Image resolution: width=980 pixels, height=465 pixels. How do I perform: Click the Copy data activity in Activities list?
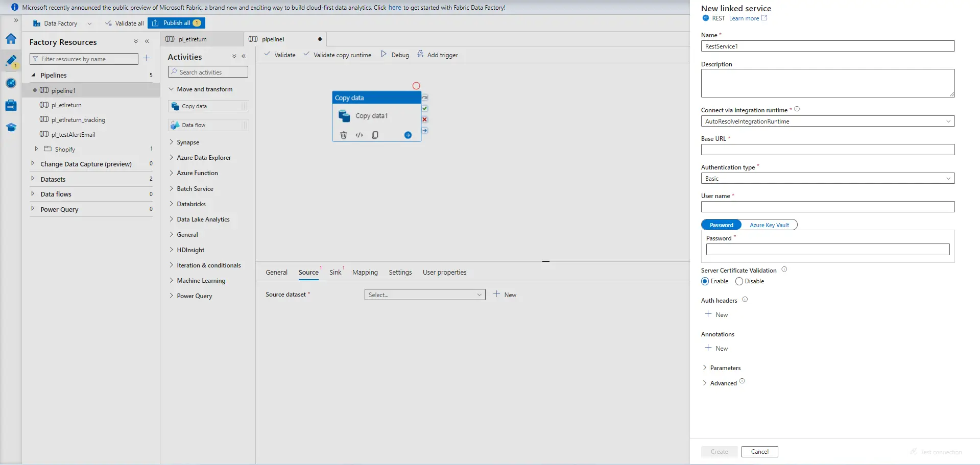tap(208, 106)
